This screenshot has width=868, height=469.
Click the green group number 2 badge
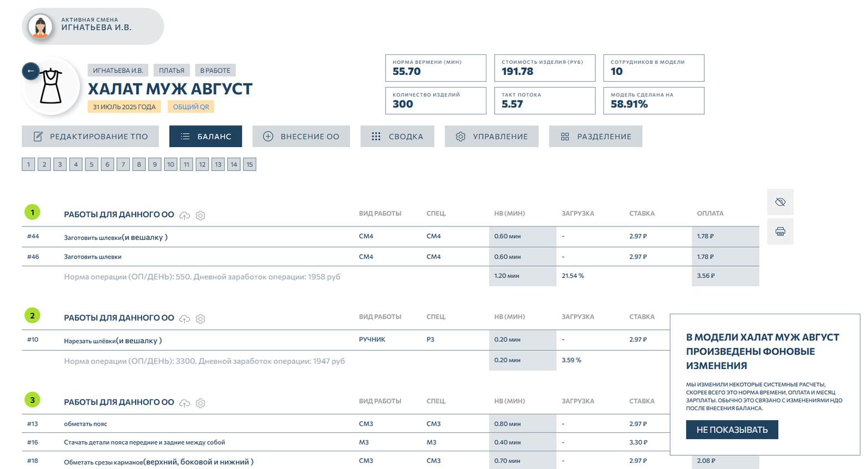(32, 316)
